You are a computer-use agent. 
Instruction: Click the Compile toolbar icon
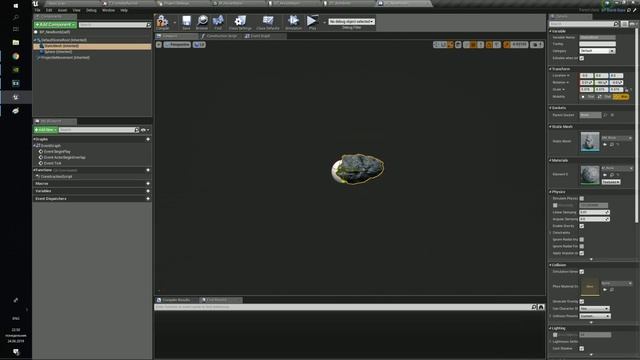click(x=162, y=22)
